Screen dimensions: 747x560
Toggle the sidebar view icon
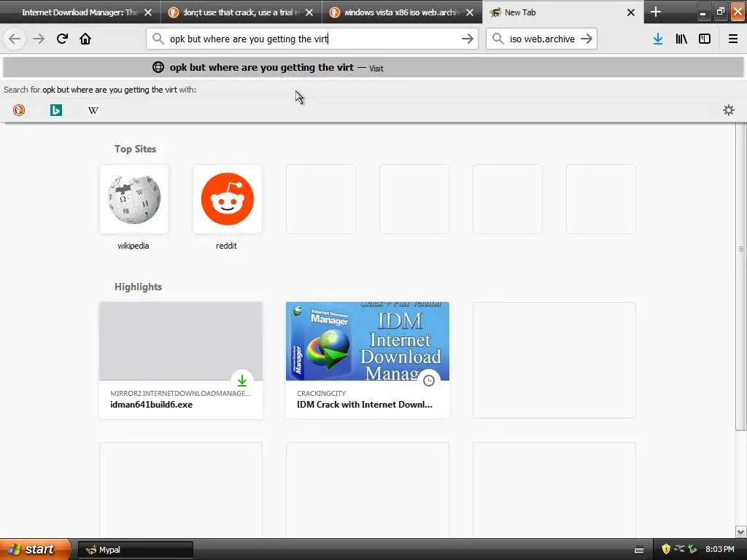tap(705, 39)
